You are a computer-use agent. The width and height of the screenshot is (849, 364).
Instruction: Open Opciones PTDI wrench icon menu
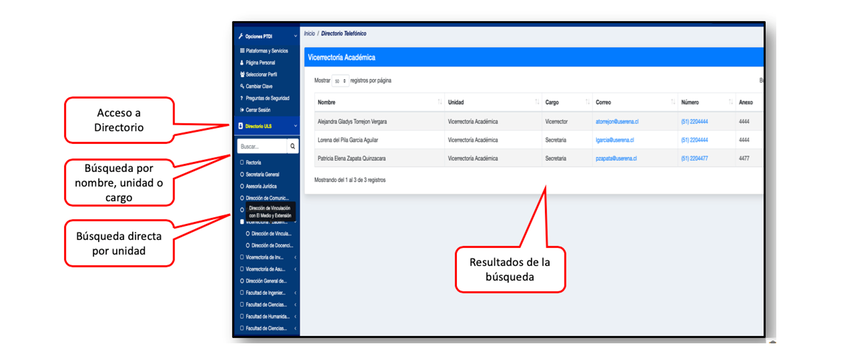click(241, 36)
